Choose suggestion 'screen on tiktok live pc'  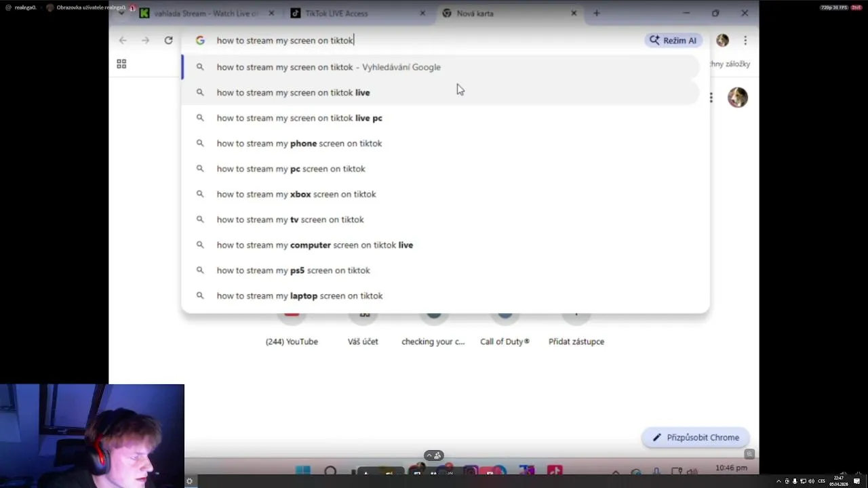point(441,118)
